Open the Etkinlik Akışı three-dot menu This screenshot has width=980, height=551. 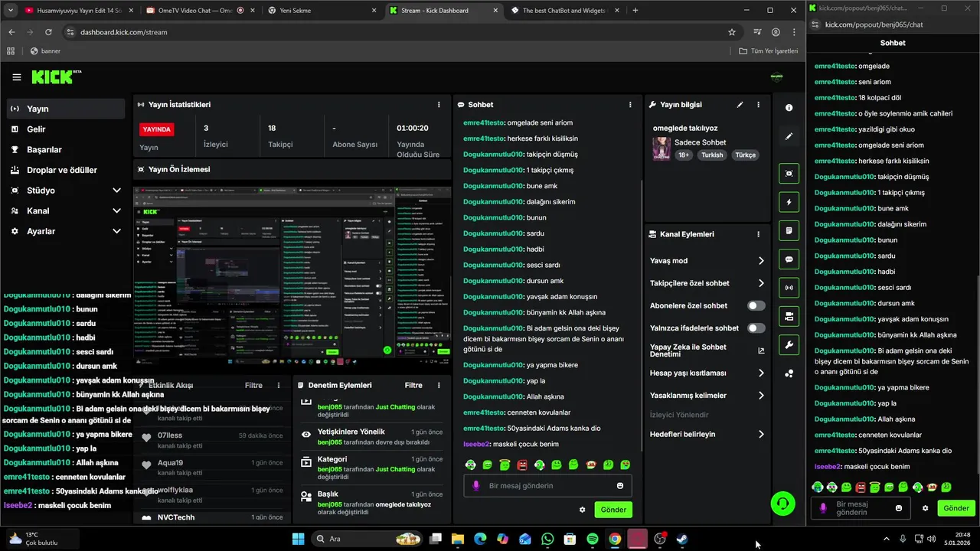(x=279, y=385)
